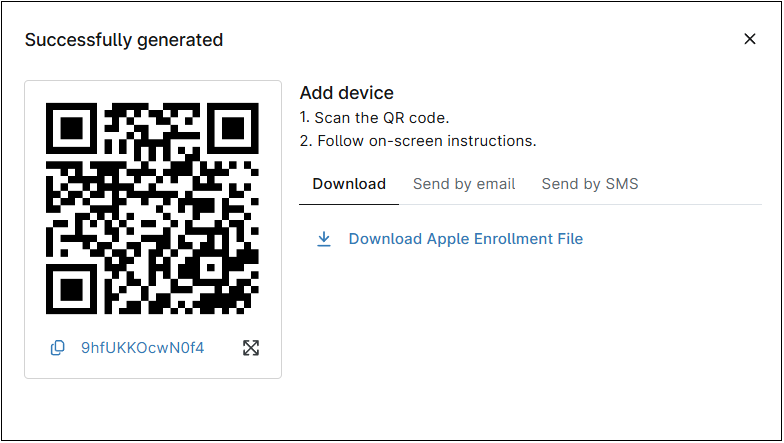The image size is (784, 443).
Task: Select the Send by SMS tab
Action: [x=590, y=184]
